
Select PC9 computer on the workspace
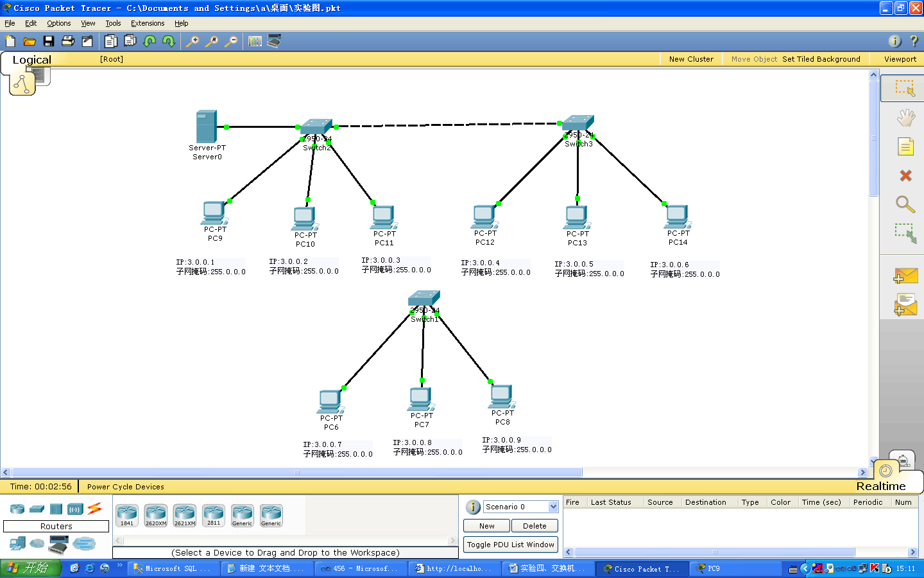214,213
